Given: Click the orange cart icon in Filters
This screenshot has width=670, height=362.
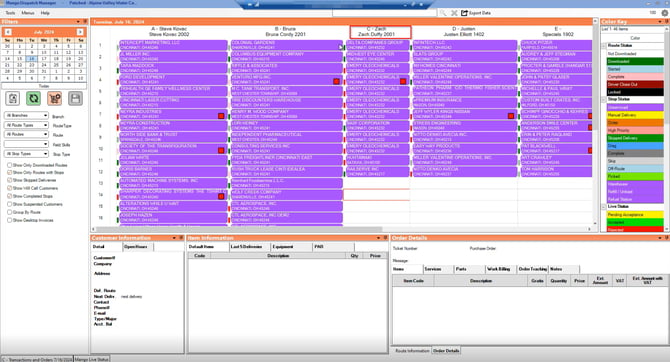Looking at the screenshot, I should click(x=54, y=98).
